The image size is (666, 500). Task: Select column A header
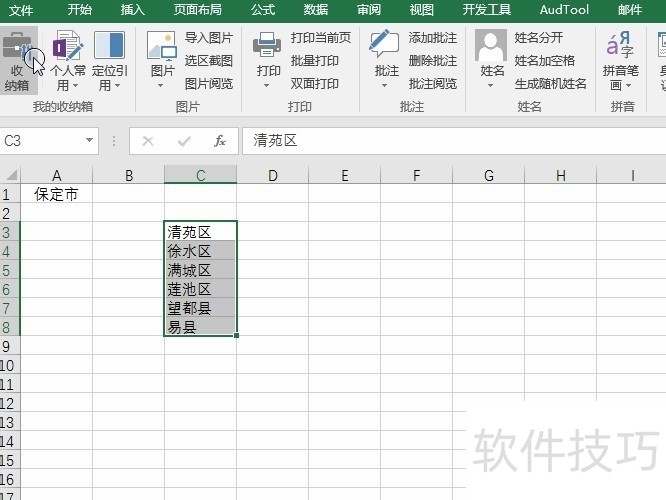56,175
